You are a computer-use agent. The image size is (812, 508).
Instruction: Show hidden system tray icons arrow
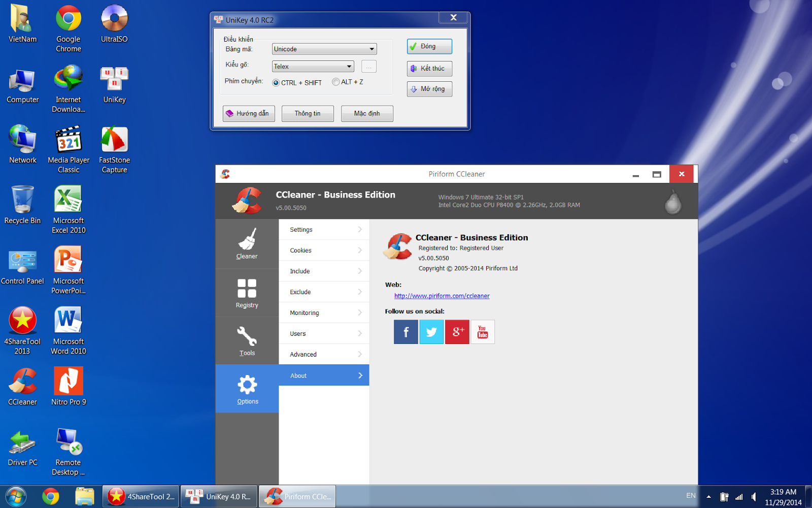708,497
